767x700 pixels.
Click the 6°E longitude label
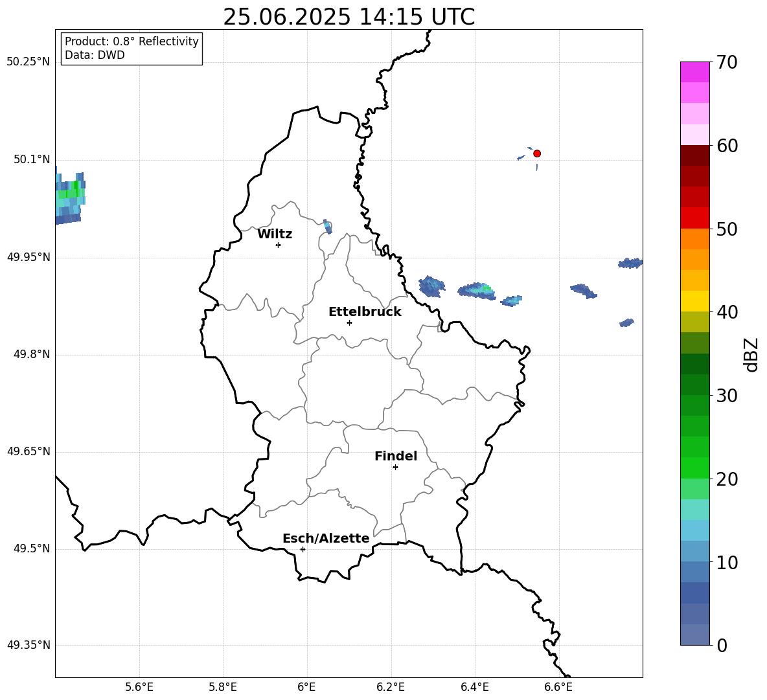(306, 687)
